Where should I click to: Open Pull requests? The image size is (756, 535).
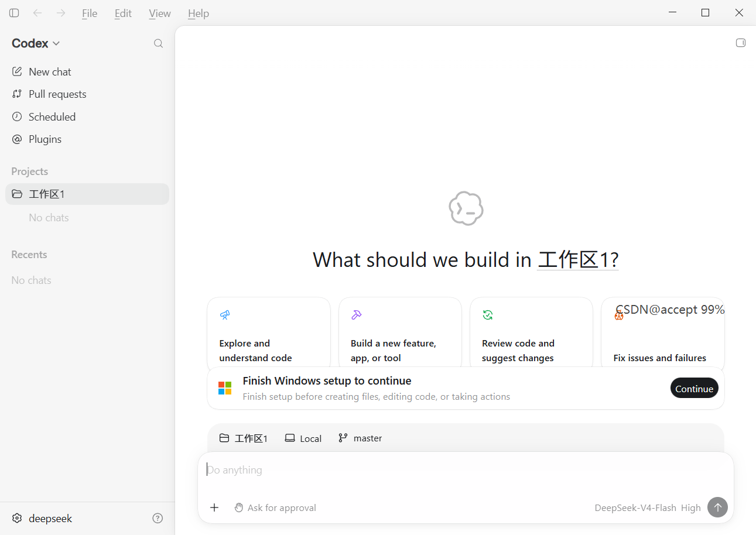click(x=87, y=94)
